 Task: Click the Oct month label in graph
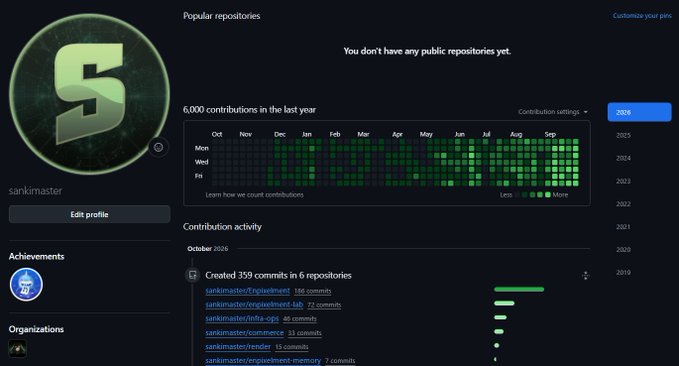point(217,134)
